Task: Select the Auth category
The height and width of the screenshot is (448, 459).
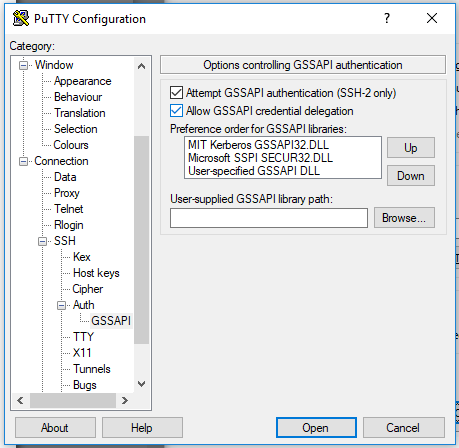Action: (x=84, y=305)
